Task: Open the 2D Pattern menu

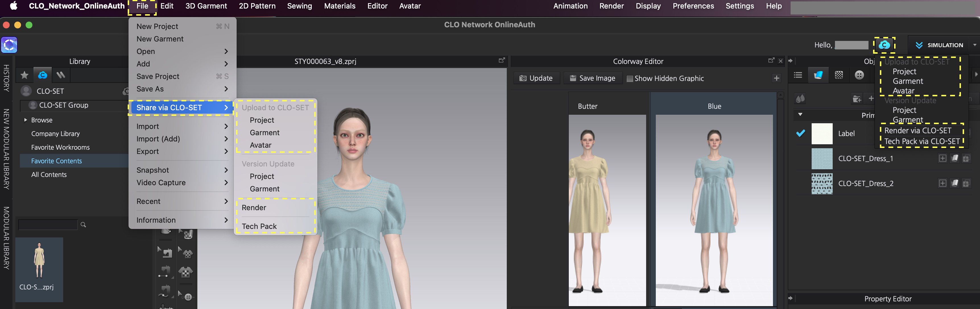Action: click(x=257, y=6)
